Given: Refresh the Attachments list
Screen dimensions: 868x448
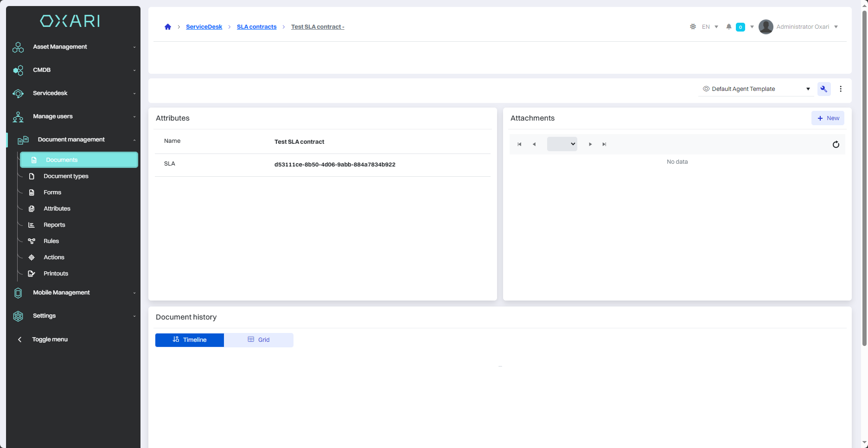Looking at the screenshot, I should 836,145.
